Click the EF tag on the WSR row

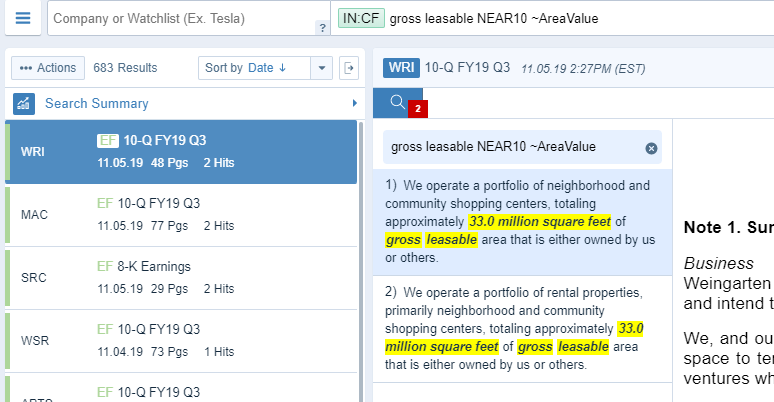(x=105, y=329)
